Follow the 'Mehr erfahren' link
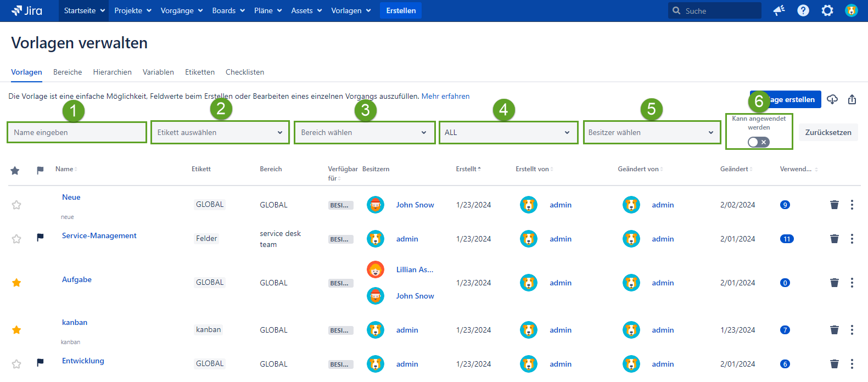Screen dimensions: 868x382 (x=445, y=96)
